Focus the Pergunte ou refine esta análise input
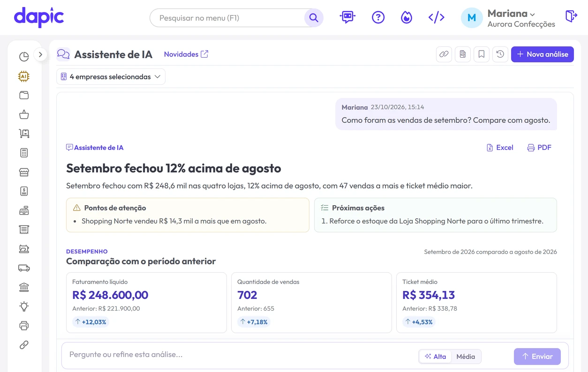Screen dimensions: 588x372 pos(239,355)
